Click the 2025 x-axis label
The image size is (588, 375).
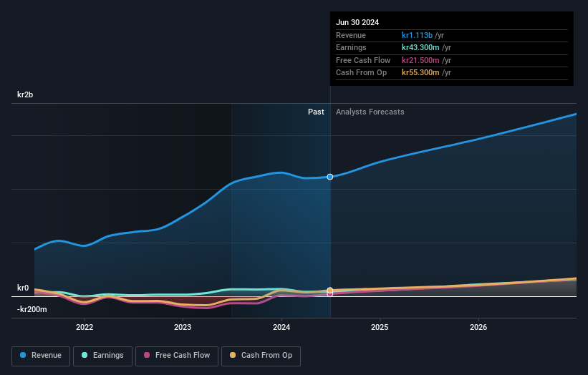point(380,327)
